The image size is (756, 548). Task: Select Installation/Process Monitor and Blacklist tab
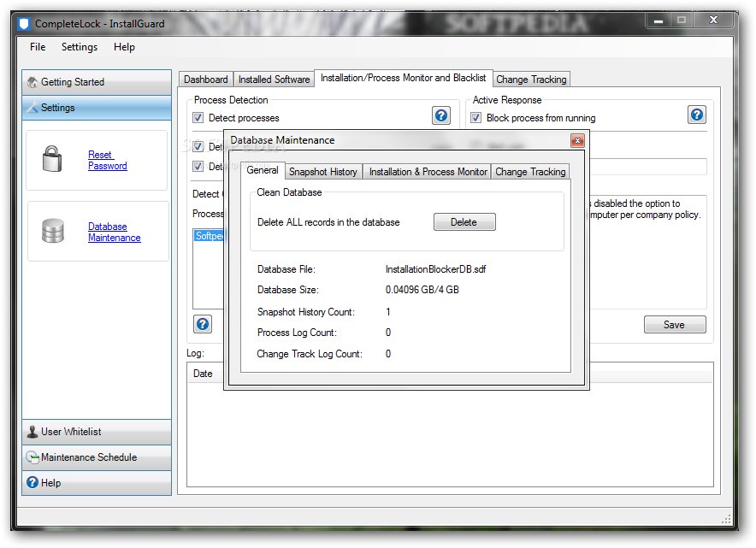(403, 78)
